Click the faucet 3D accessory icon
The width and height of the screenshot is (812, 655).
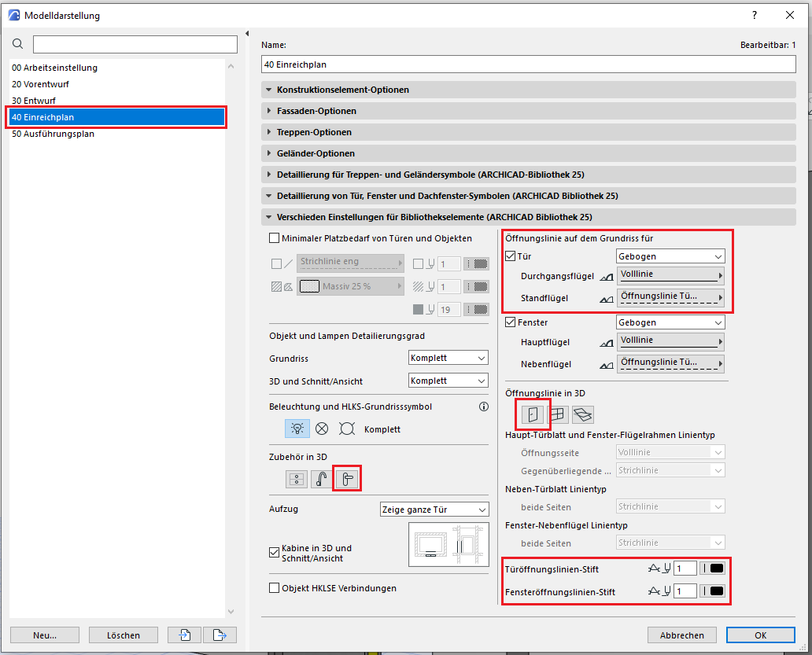tap(322, 479)
